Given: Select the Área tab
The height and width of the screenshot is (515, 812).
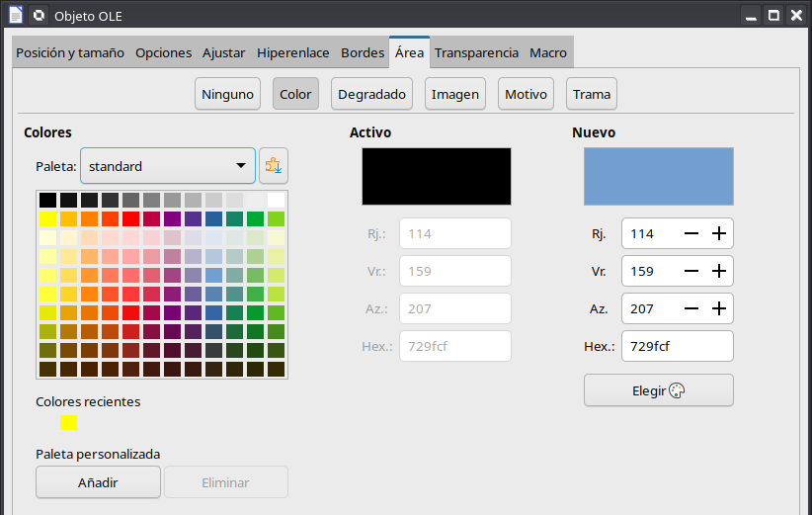Looking at the screenshot, I should [x=409, y=52].
